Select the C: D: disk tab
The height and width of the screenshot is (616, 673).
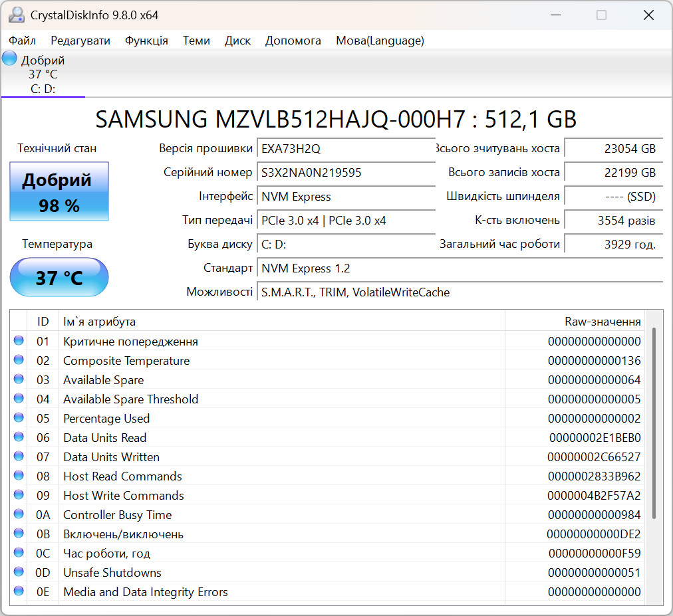43,74
